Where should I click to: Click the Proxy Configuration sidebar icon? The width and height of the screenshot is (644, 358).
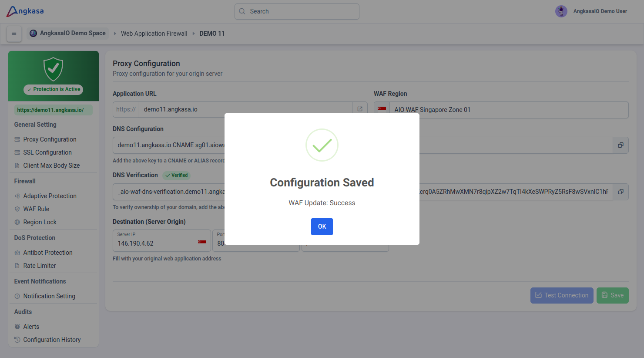17,139
